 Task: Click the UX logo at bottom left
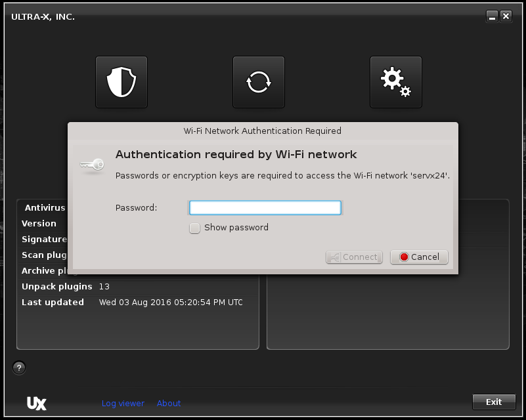37,403
